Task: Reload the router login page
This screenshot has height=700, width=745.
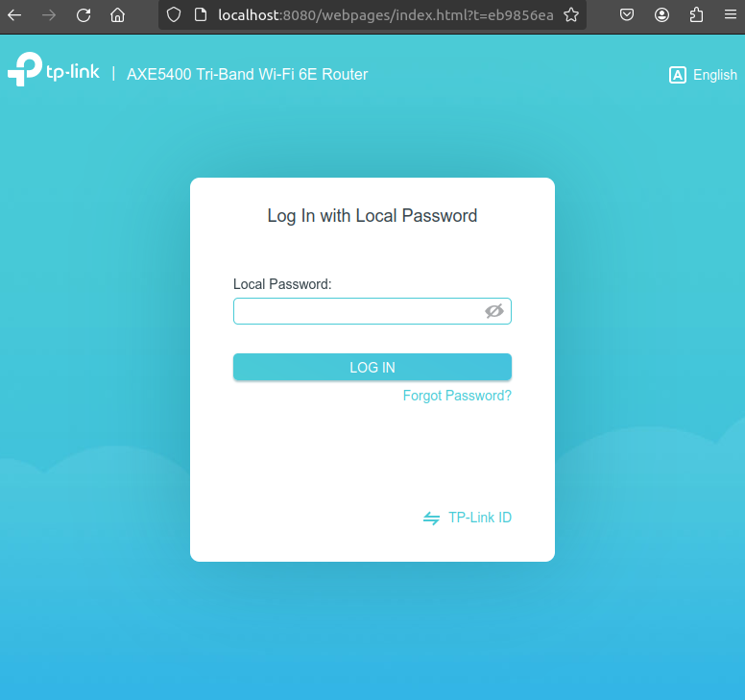Action: click(84, 15)
